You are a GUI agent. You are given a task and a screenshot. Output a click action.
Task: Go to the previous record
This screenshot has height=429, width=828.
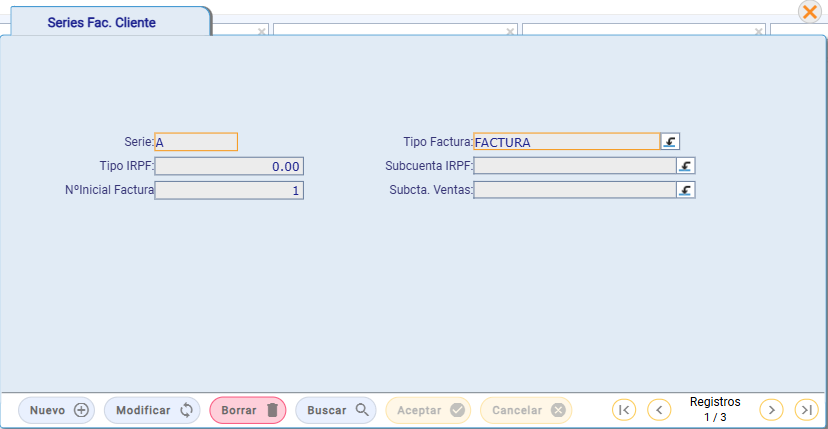tap(659, 410)
